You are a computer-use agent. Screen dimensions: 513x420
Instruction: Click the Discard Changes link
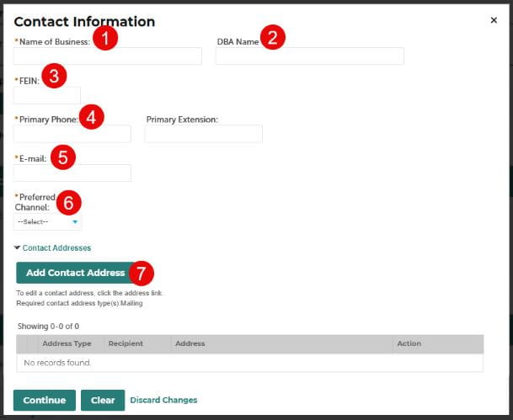click(163, 400)
